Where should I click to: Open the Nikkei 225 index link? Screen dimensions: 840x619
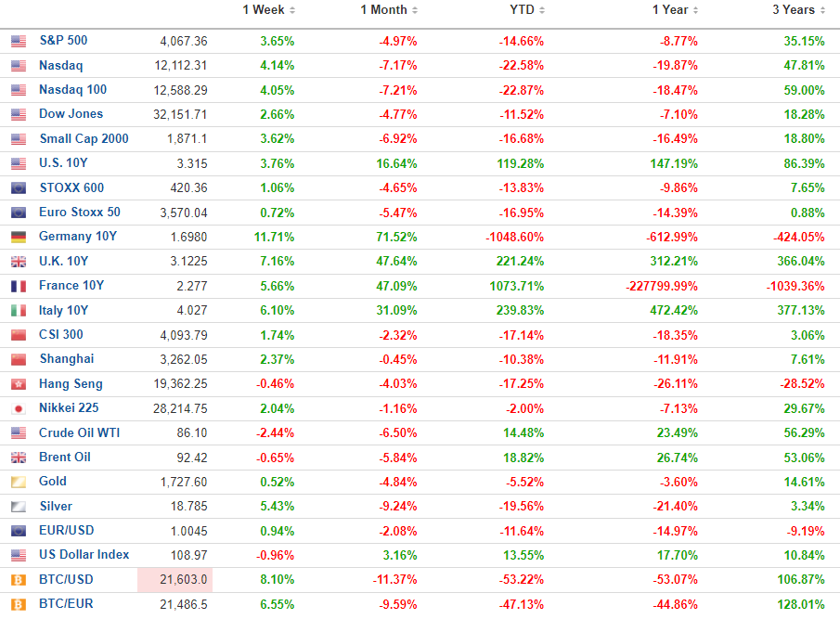tap(69, 408)
